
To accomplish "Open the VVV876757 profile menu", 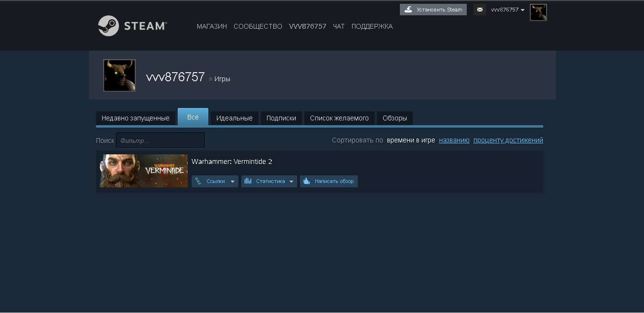I will 308,26.
